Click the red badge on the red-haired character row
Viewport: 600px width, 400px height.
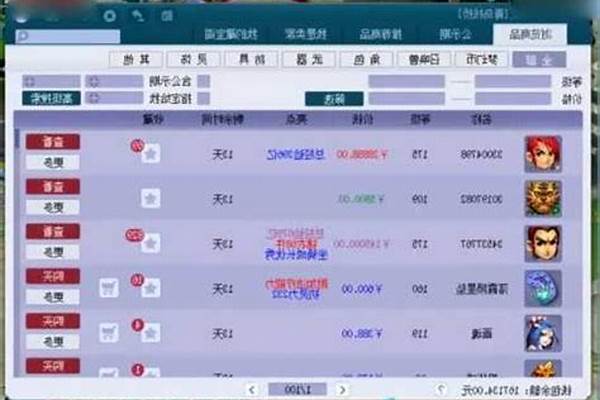137,145
